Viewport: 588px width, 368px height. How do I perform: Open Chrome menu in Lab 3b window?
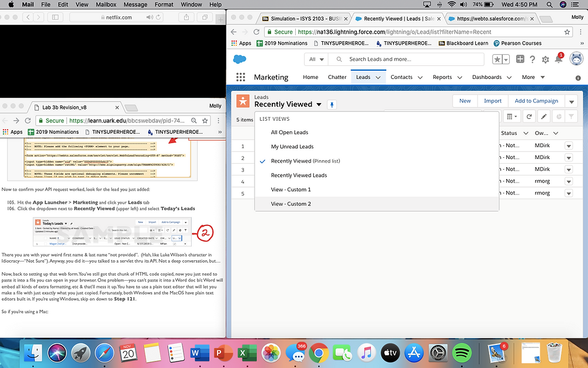click(x=219, y=121)
